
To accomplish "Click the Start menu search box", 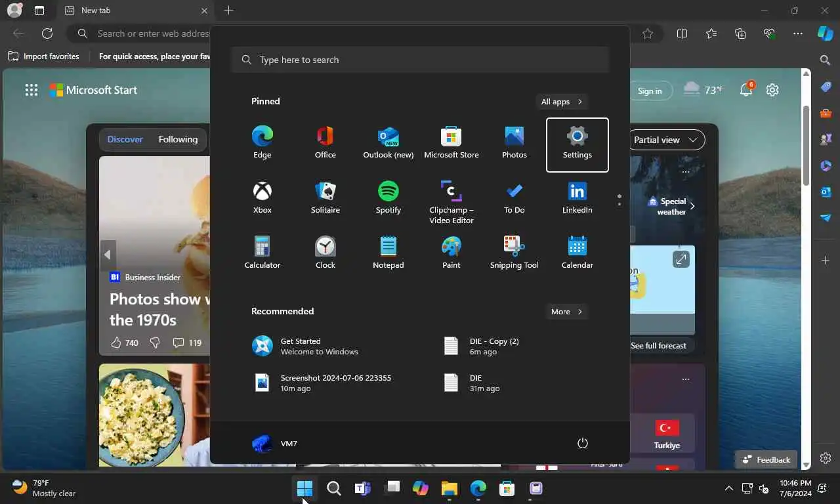I will click(420, 60).
